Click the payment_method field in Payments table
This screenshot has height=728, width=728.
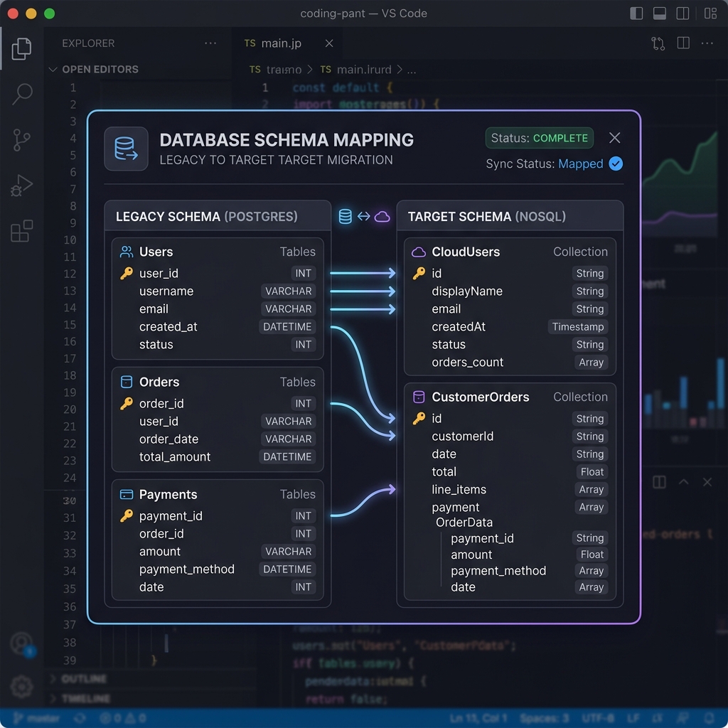[x=218, y=569]
